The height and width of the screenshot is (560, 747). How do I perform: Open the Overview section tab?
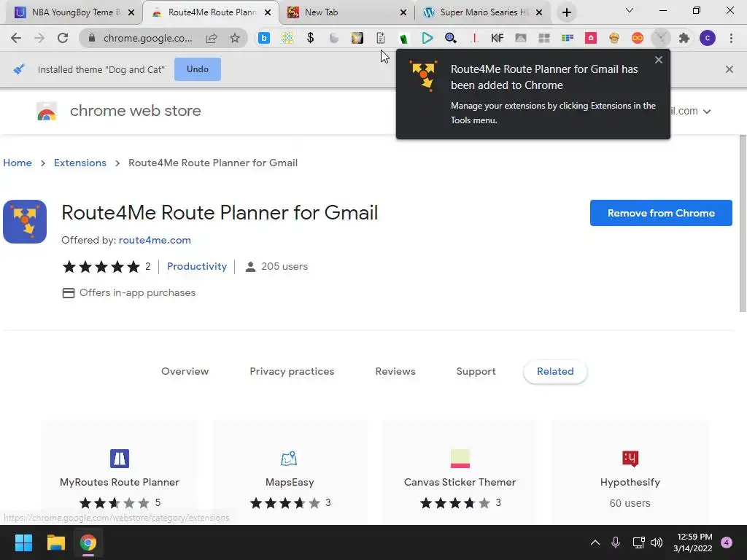(185, 371)
